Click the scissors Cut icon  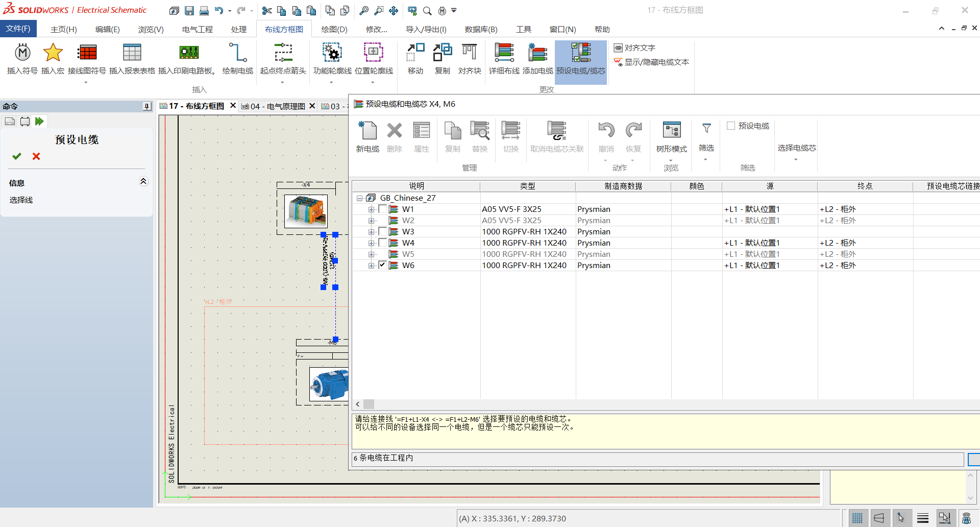[266, 10]
